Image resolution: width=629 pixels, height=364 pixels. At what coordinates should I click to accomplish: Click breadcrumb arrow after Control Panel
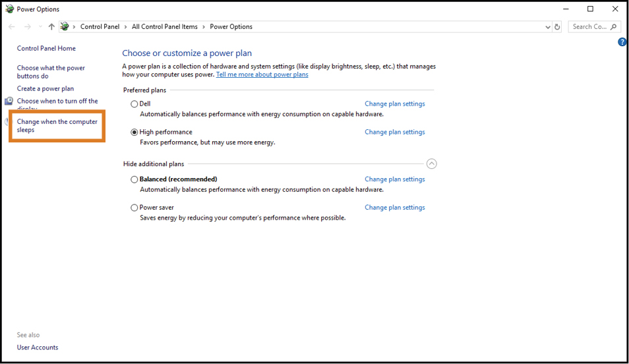125,27
